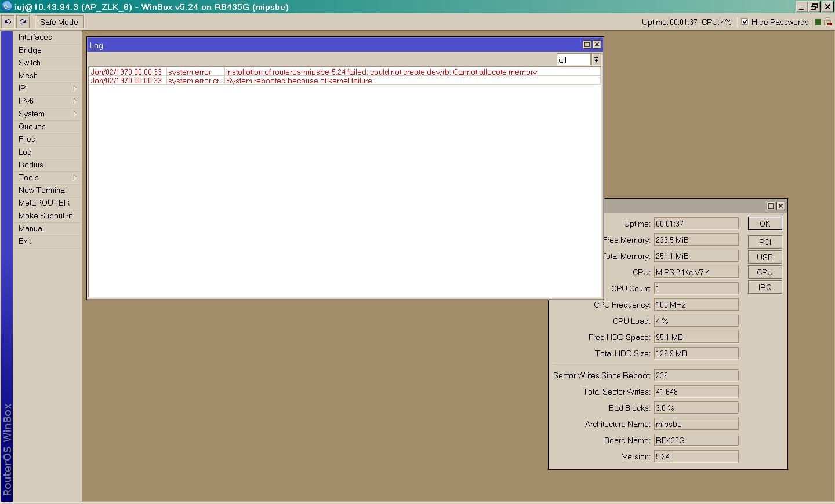Open Log from sidebar menu

point(47,152)
